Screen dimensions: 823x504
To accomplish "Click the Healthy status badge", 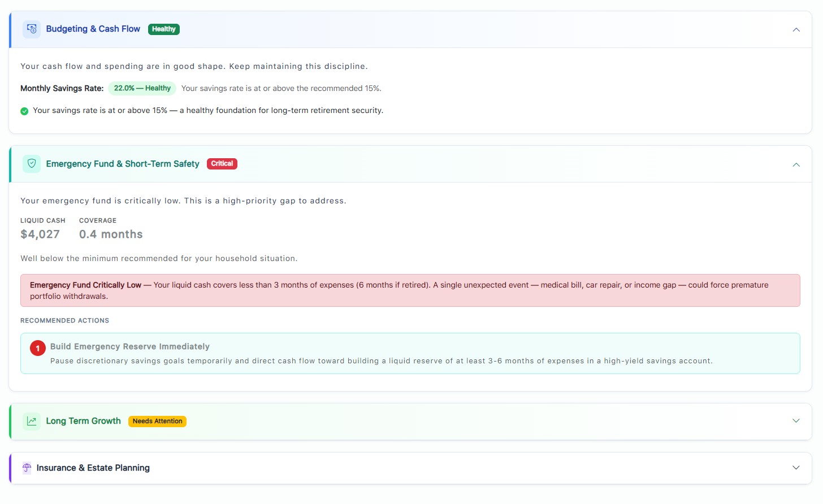I will (164, 29).
